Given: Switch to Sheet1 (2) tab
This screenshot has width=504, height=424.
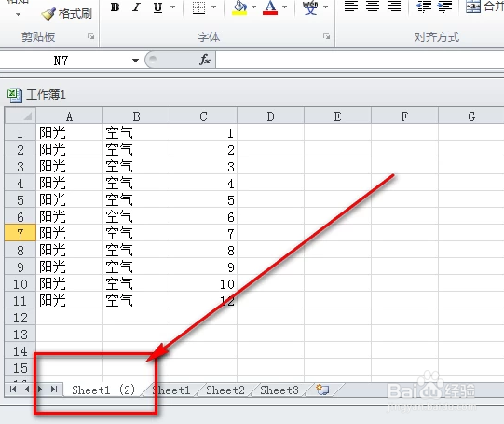Looking at the screenshot, I should tap(102, 390).
